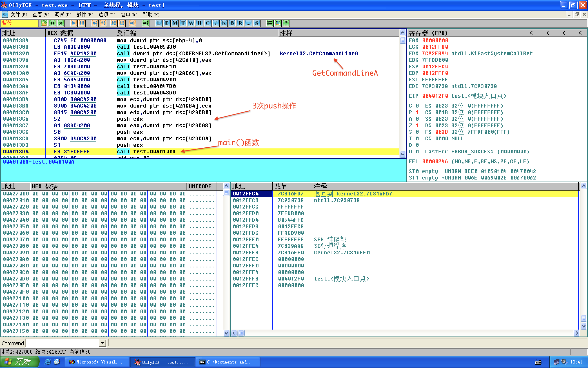
Task: Click the Trace Over toolbar icon
Action: 122,23
